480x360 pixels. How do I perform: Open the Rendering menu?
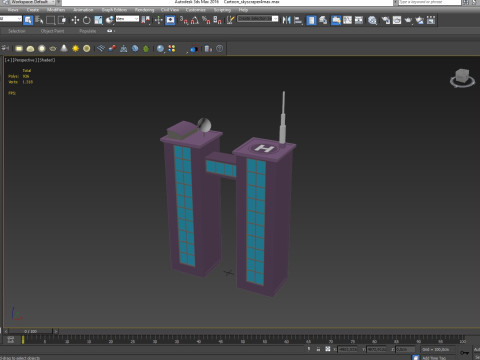pos(144,10)
